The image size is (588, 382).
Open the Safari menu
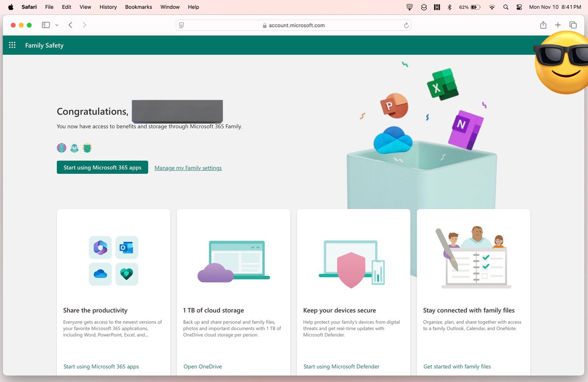pos(29,7)
